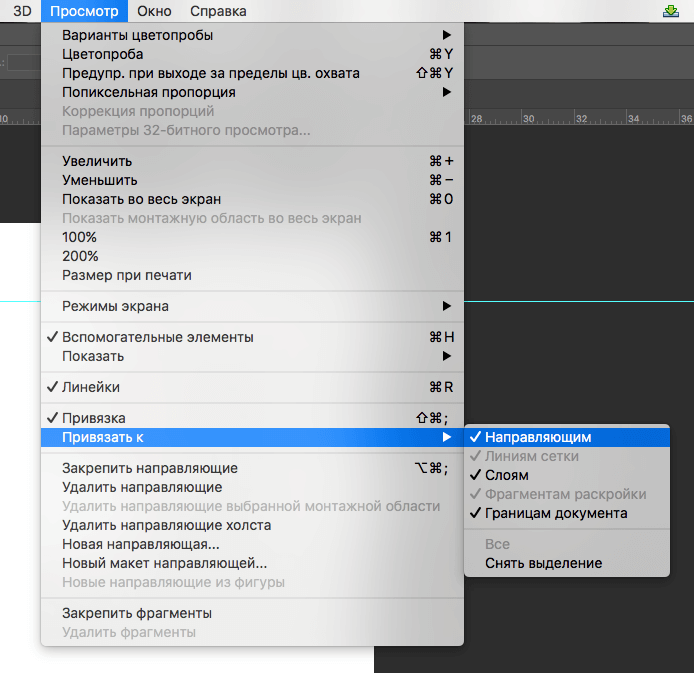Viewport: 694px width, 673px height.
Task: Choose Увеличить to zoom in
Action: pyautogui.click(x=97, y=161)
